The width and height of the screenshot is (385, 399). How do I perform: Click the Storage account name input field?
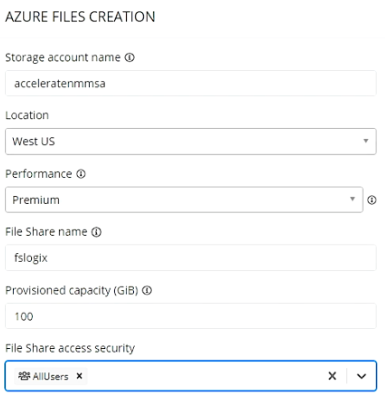(191, 83)
